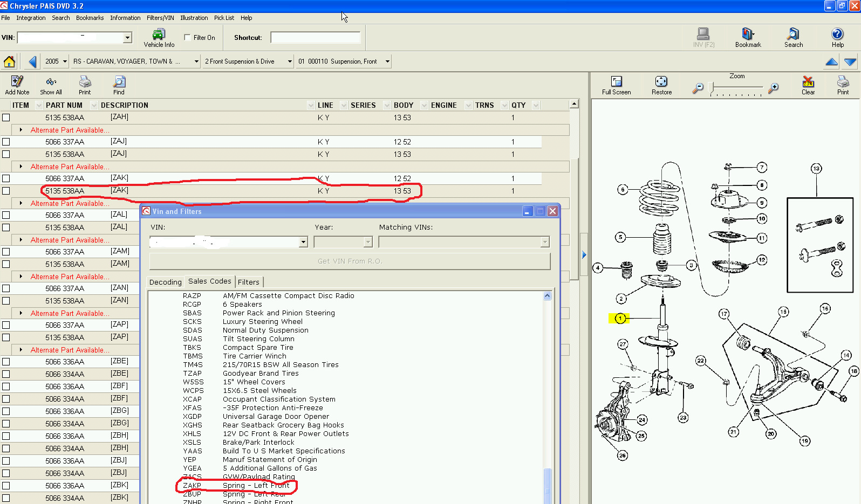The height and width of the screenshot is (504, 861).
Task: Check the 5066 337AA [ZAK] row
Action: (x=6, y=178)
